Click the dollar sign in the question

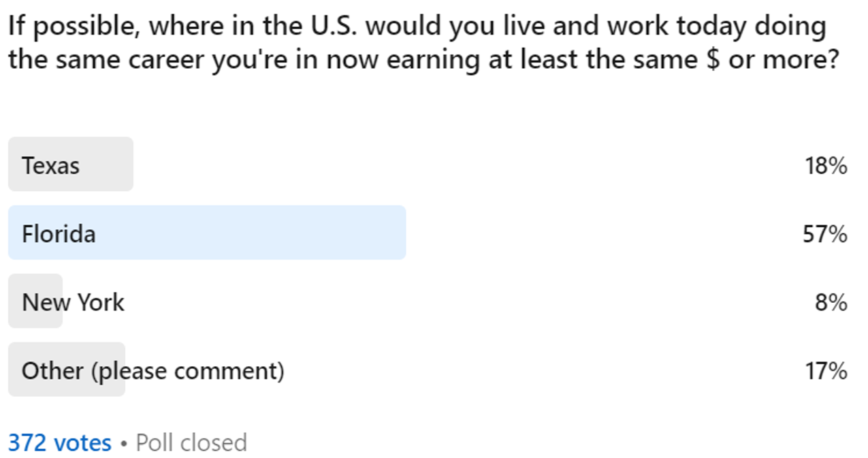pyautogui.click(x=713, y=60)
